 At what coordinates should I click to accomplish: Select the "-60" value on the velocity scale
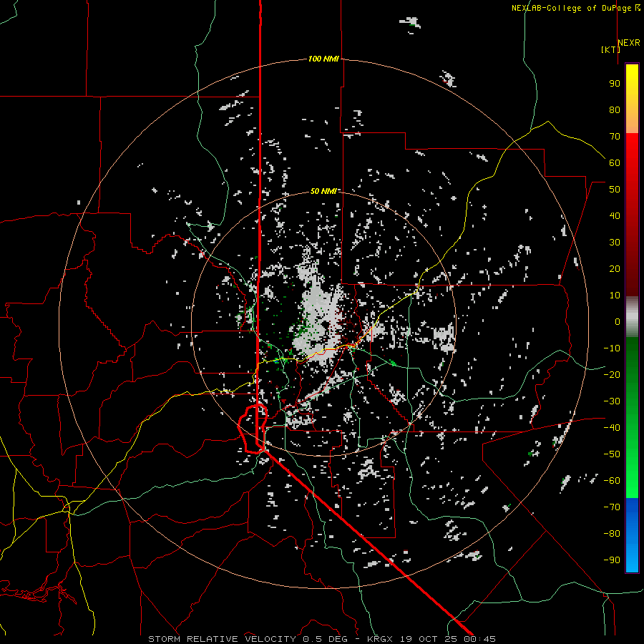612,481
